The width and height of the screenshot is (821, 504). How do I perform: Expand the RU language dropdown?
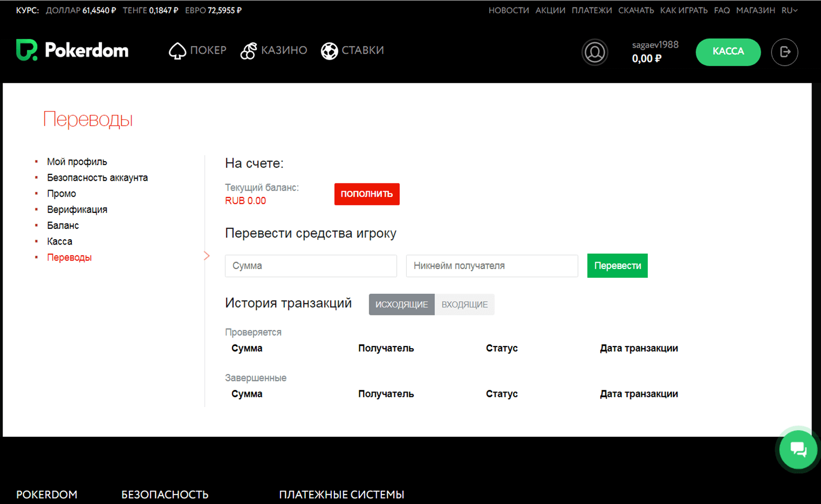point(789,10)
